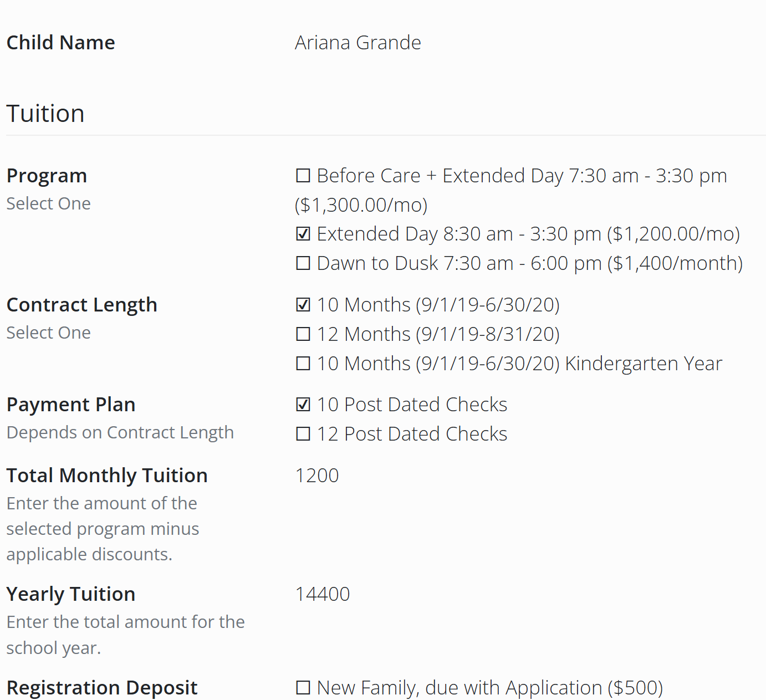Check New Family registration deposit box
766x700 pixels.
point(303,688)
